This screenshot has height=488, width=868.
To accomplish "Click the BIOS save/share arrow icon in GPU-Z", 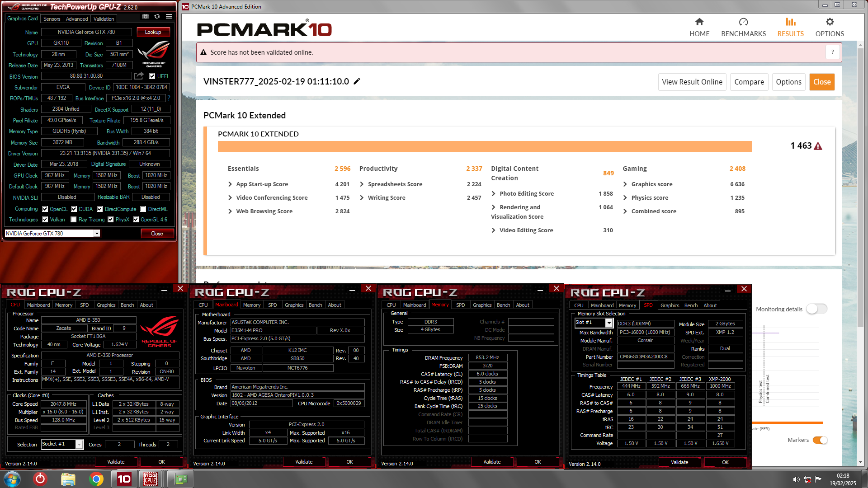I will click(139, 76).
